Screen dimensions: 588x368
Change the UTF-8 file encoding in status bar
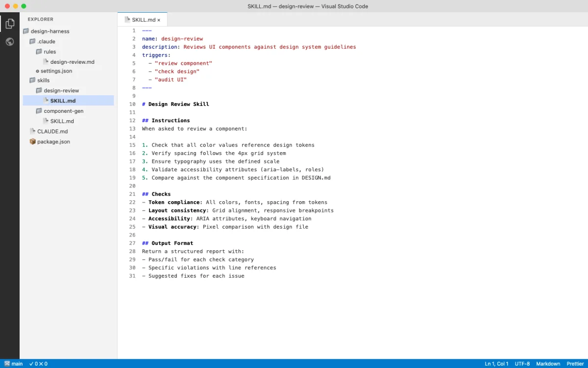[x=522, y=364]
